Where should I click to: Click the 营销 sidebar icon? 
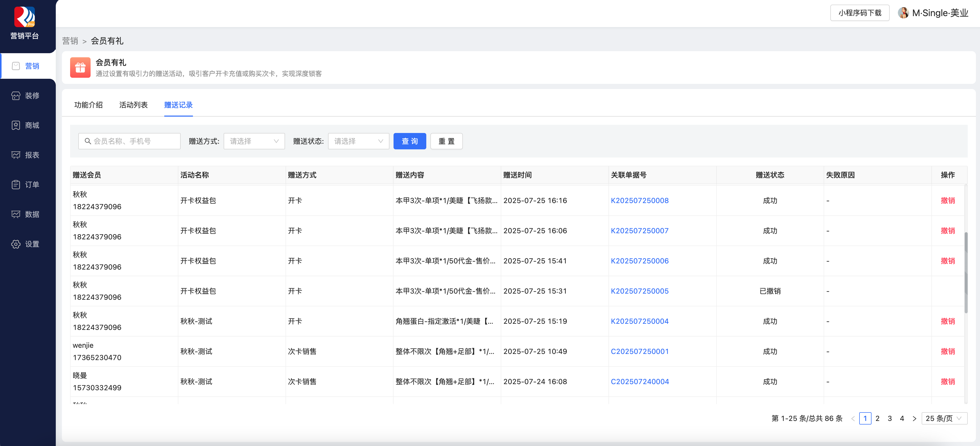coord(16,66)
